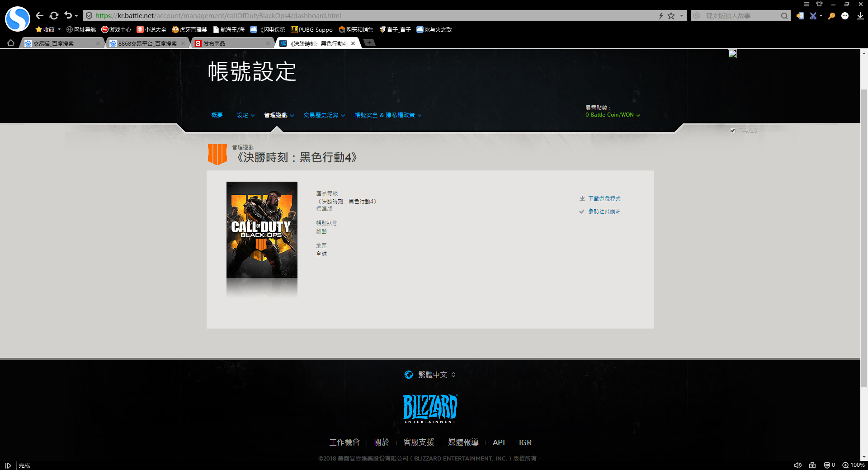Click the Blizzard Entertainment logo
Viewport: 868px width, 470px height.
coord(430,409)
